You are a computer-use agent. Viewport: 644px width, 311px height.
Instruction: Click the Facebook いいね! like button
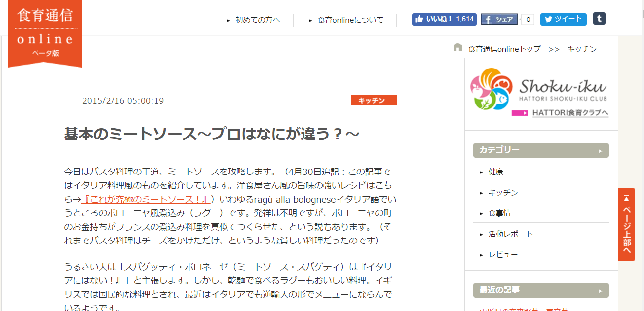444,19
